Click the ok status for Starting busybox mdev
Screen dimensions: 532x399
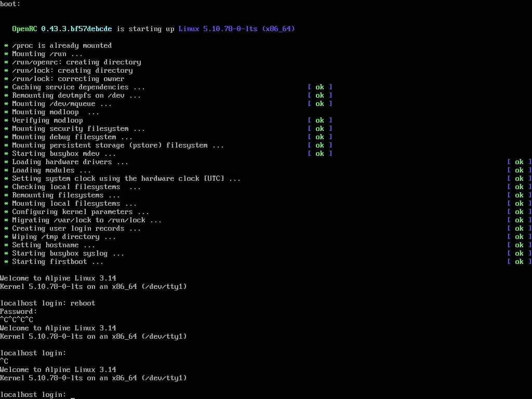point(320,154)
